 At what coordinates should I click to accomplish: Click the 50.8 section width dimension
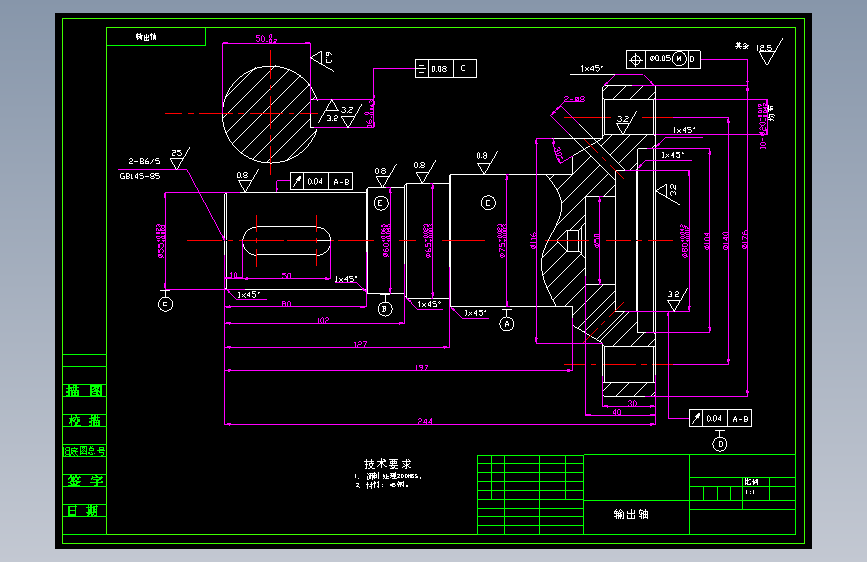[x=266, y=39]
